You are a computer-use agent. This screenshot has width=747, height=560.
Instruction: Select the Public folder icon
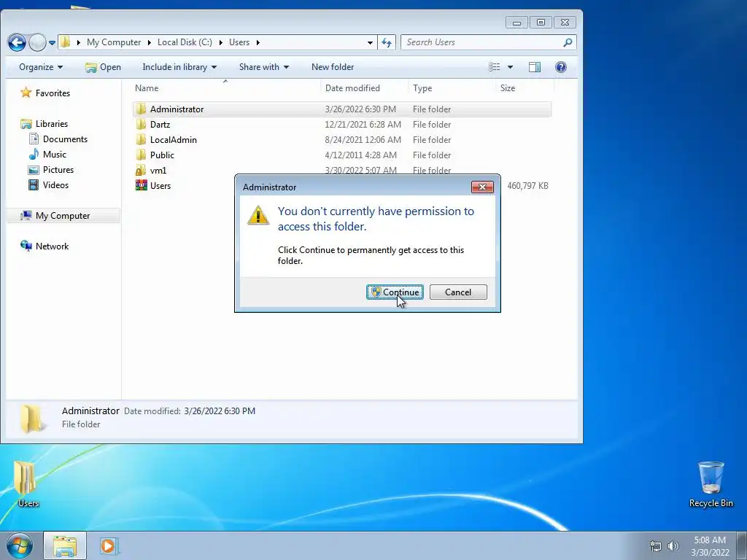pos(141,155)
